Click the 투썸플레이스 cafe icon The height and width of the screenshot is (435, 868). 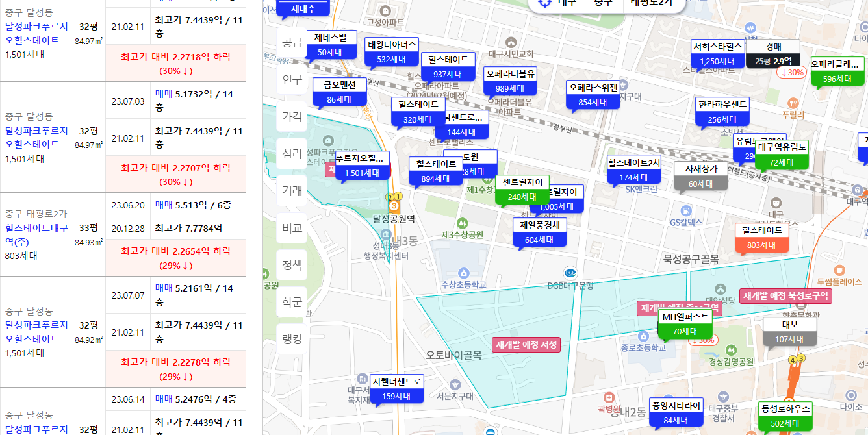point(839,269)
